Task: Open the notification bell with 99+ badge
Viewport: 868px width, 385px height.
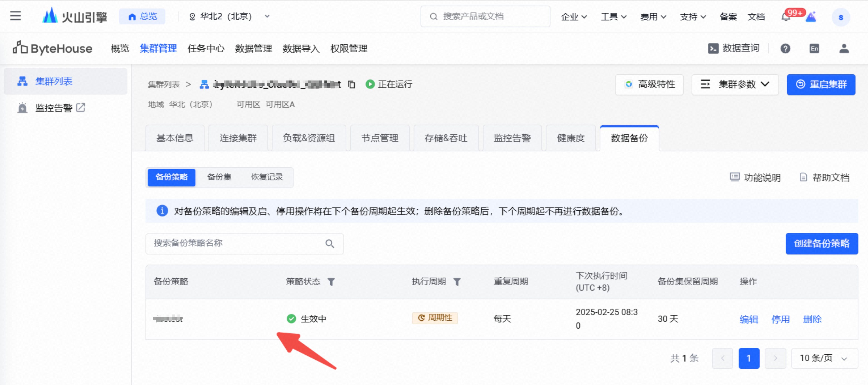Action: pos(786,17)
